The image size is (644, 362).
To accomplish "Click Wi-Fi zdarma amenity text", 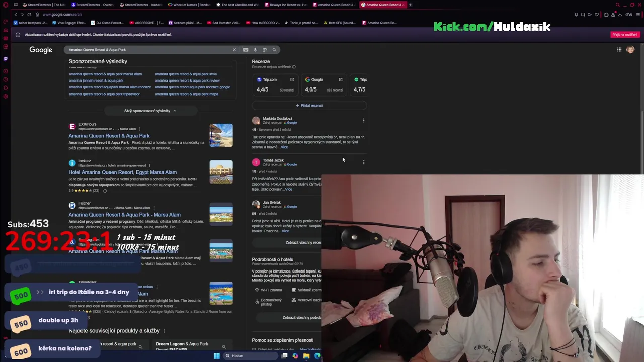I will pos(272,290).
